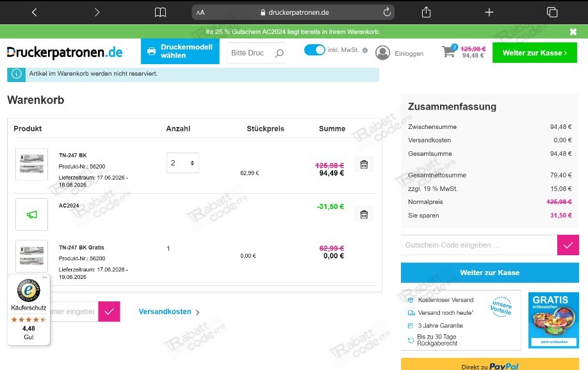This screenshot has height=370, width=588.
Task: Click the Warenkorb page heading
Action: coord(36,100)
